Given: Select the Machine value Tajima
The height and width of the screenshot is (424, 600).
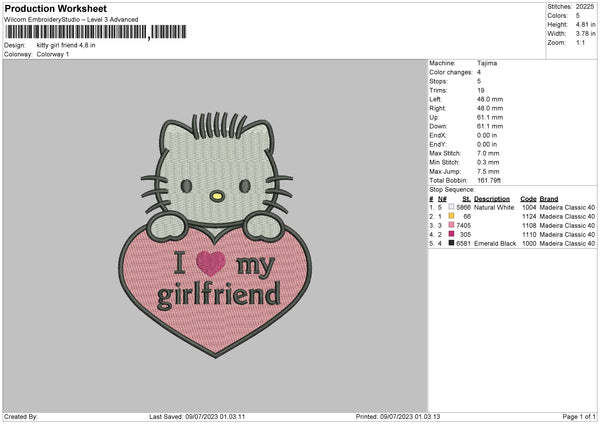Looking at the screenshot, I should (487, 63).
